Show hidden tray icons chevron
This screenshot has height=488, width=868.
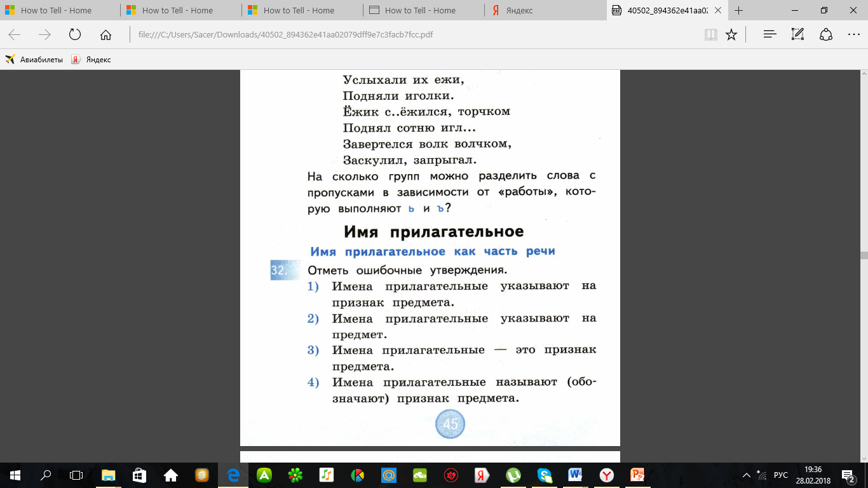(x=747, y=475)
